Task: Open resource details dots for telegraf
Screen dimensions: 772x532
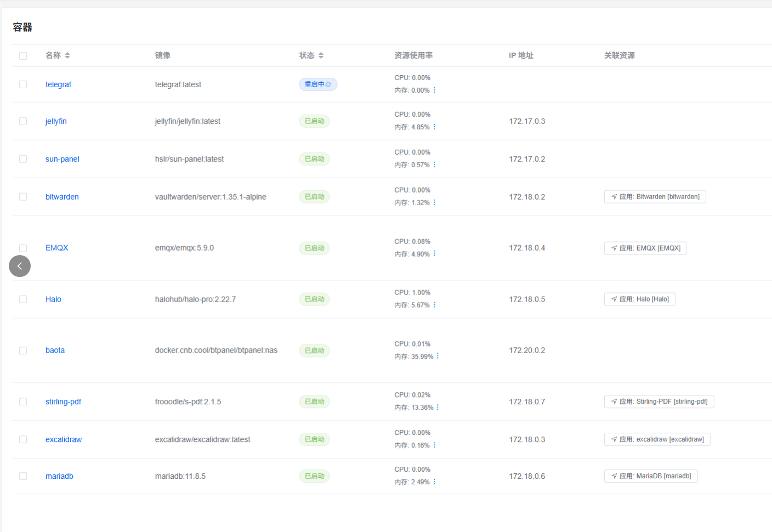Action: tap(434, 90)
